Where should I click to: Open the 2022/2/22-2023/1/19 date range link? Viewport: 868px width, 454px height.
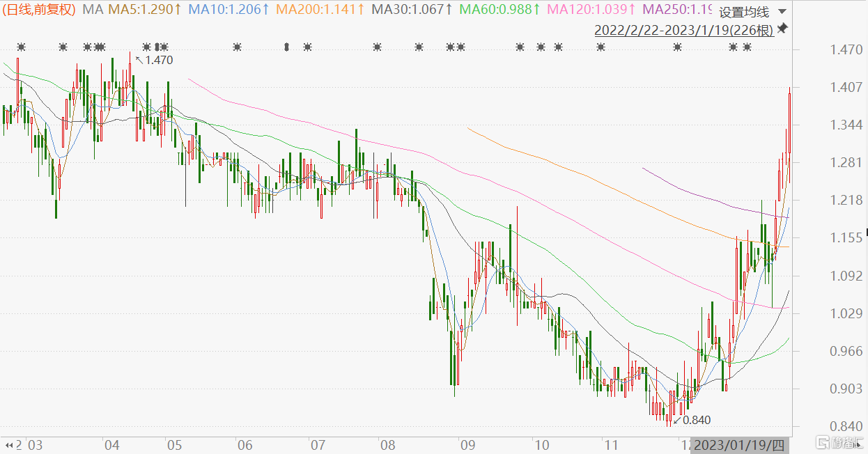click(683, 30)
